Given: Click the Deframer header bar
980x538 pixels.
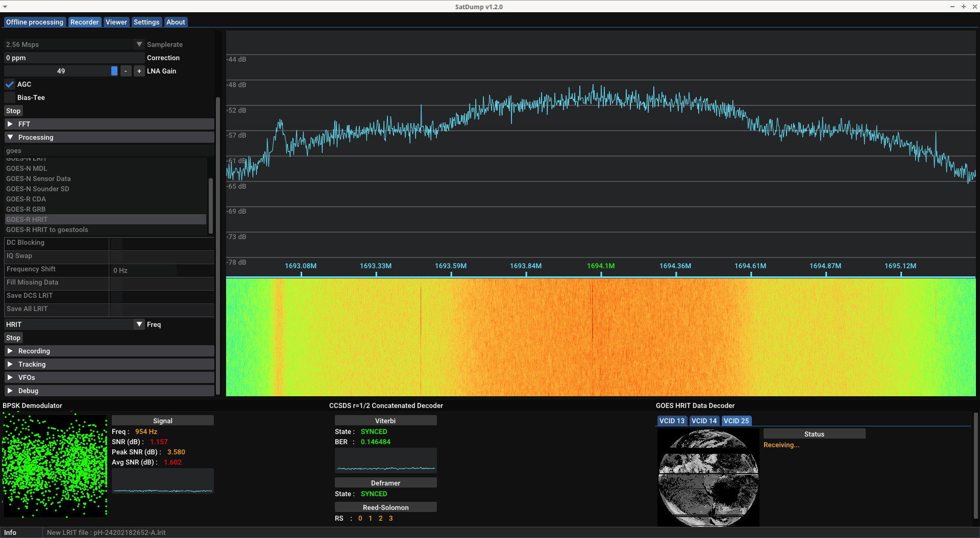Looking at the screenshot, I should click(386, 483).
